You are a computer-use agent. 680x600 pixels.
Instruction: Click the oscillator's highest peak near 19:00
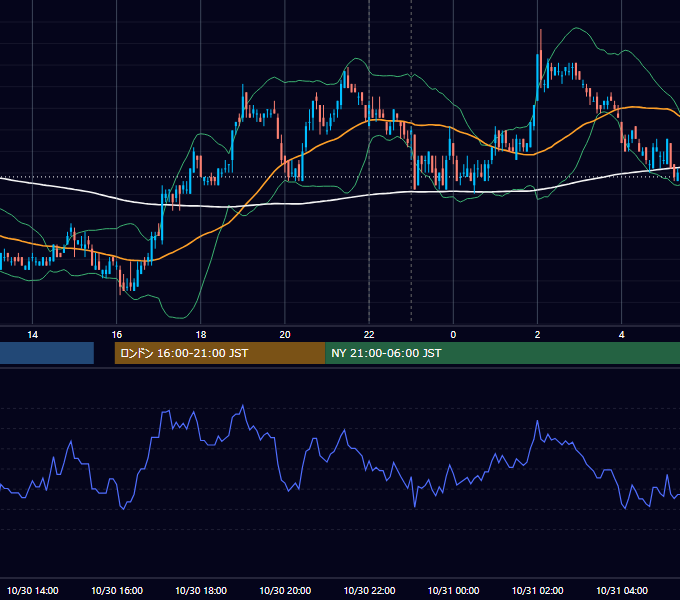pos(242,406)
